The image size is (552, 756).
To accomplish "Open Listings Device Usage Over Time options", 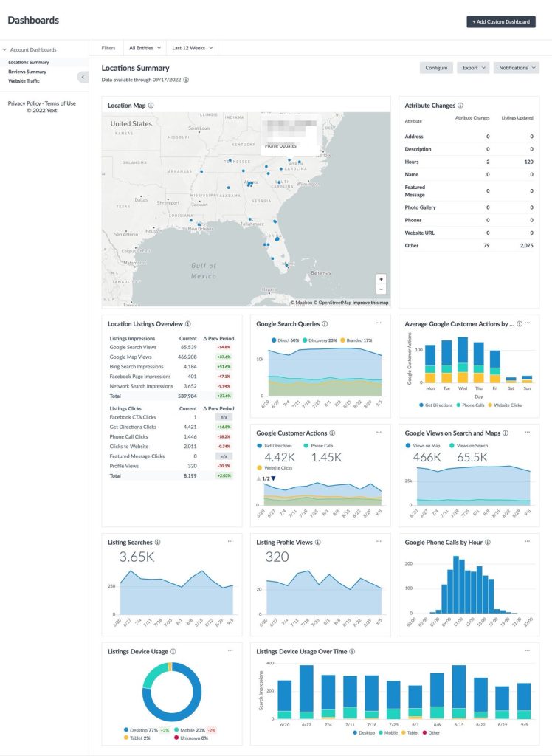I will 528,651.
